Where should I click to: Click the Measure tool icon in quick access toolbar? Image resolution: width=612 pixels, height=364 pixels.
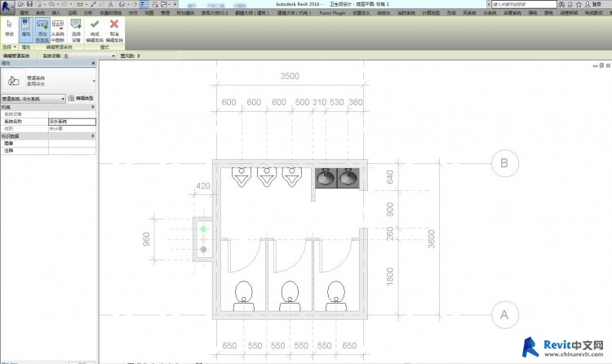(x=80, y=4)
